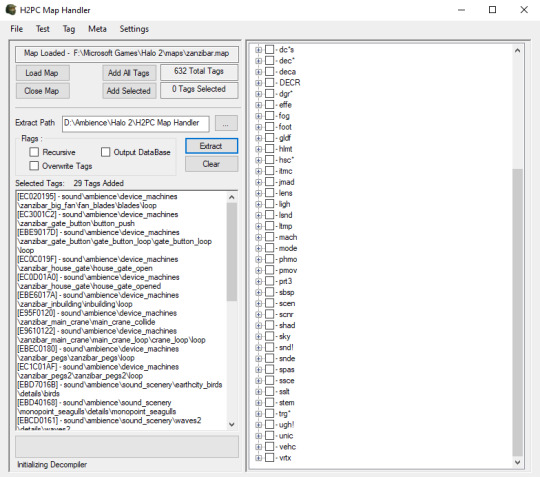Enable the Output DataBase checkbox

106,152
